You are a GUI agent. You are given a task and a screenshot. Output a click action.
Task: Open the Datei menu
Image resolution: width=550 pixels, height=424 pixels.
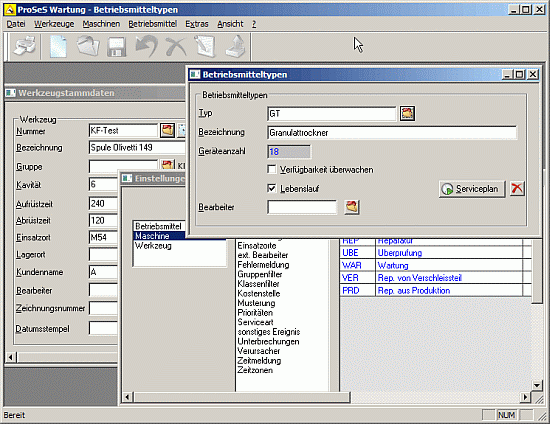point(16,24)
